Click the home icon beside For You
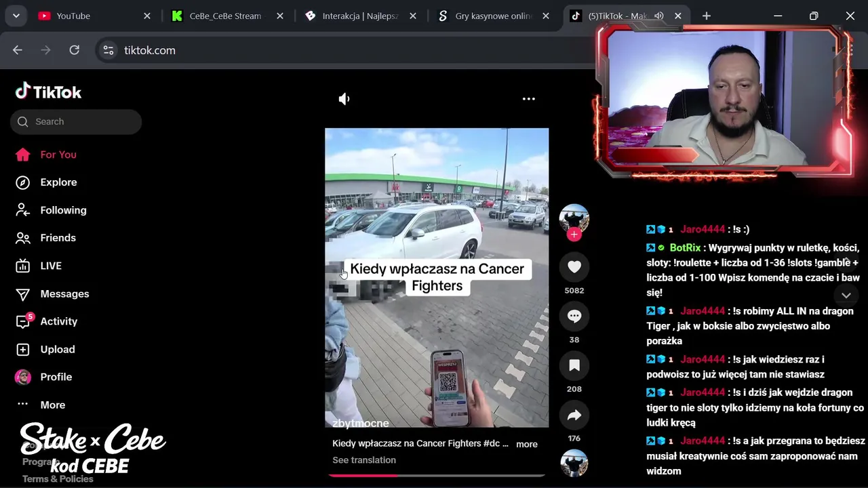Image resolution: width=868 pixels, height=488 pixels. coord(23,155)
